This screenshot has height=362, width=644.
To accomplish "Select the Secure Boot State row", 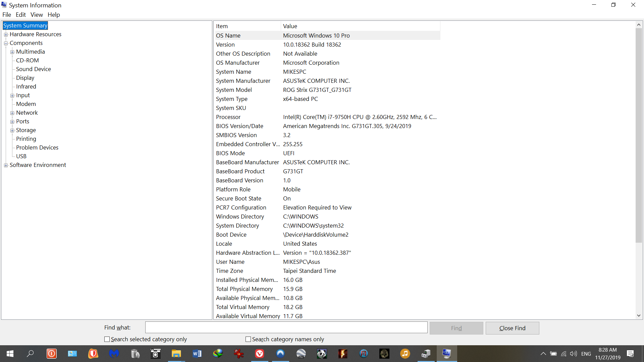I will pyautogui.click(x=327, y=198).
